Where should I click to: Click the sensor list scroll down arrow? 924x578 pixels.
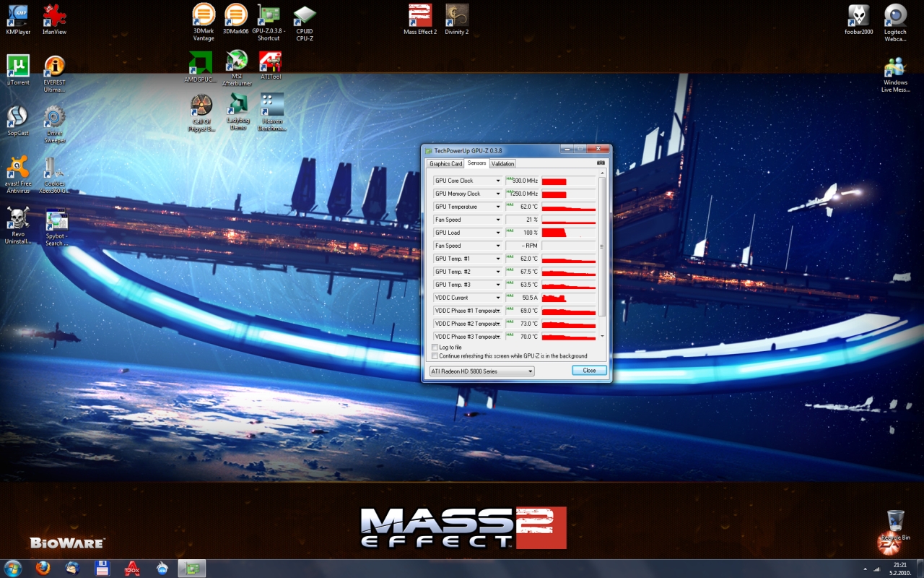603,336
